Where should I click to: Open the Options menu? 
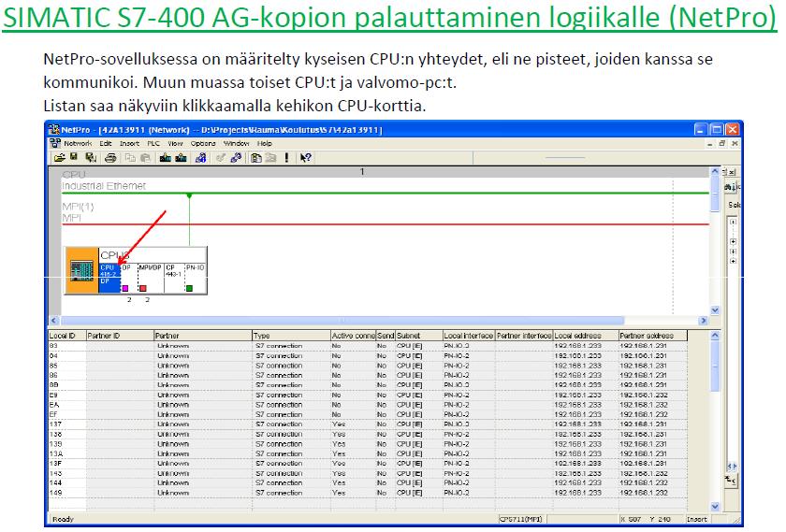pyautogui.click(x=203, y=143)
